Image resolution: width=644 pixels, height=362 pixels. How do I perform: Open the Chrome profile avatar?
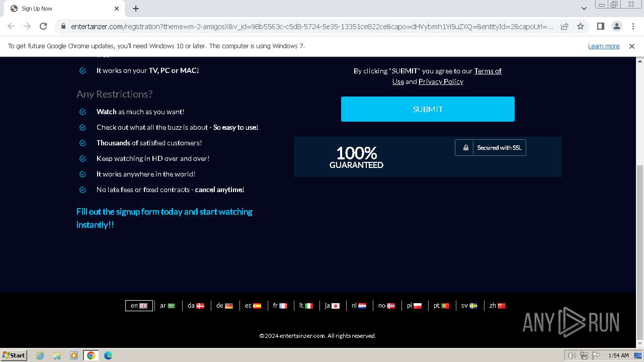tap(616, 26)
